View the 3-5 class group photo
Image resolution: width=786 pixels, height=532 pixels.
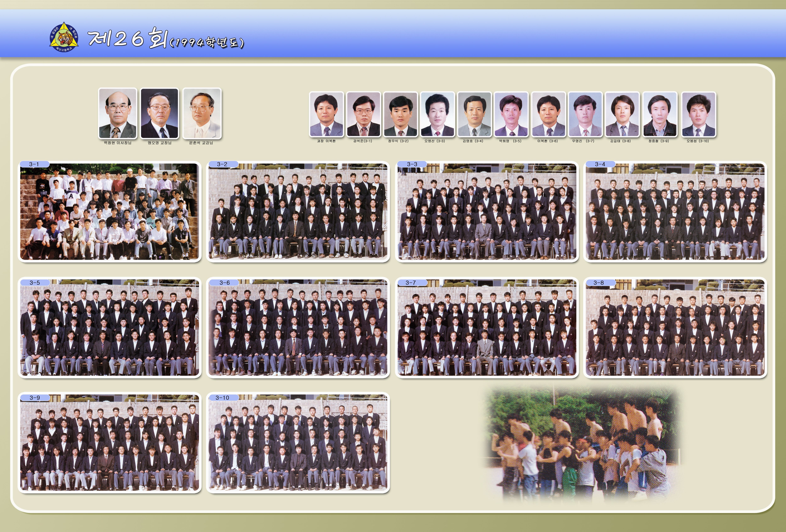pyautogui.click(x=109, y=328)
